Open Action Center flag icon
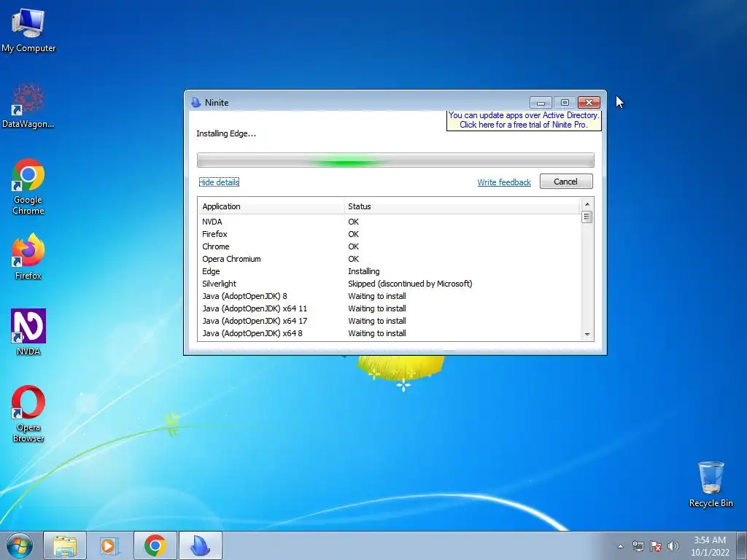This screenshot has width=747, height=560. pos(656,546)
